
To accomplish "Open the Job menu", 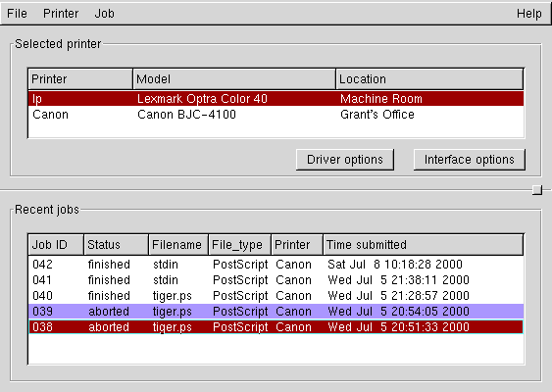I will [x=104, y=14].
